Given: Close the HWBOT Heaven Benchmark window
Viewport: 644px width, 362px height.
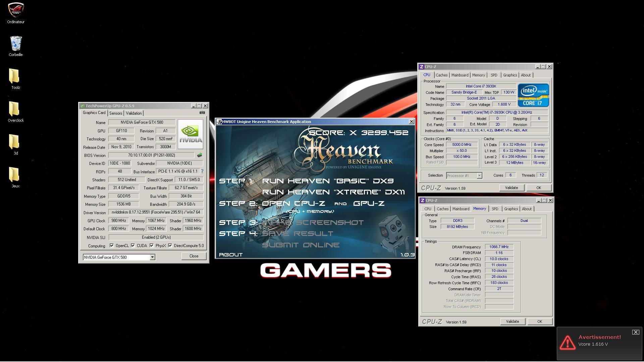Looking at the screenshot, I should click(412, 122).
